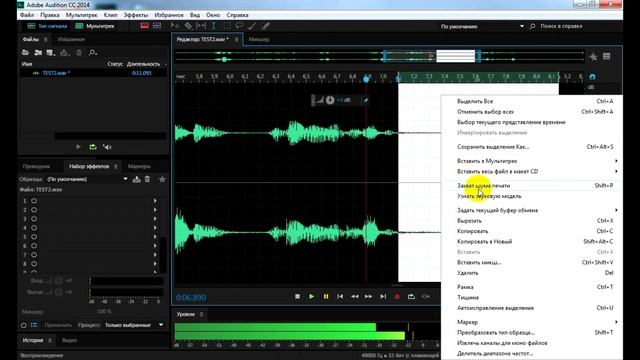Select the Paintbrush selection tool
640x360 pixels.
click(x=252, y=26)
